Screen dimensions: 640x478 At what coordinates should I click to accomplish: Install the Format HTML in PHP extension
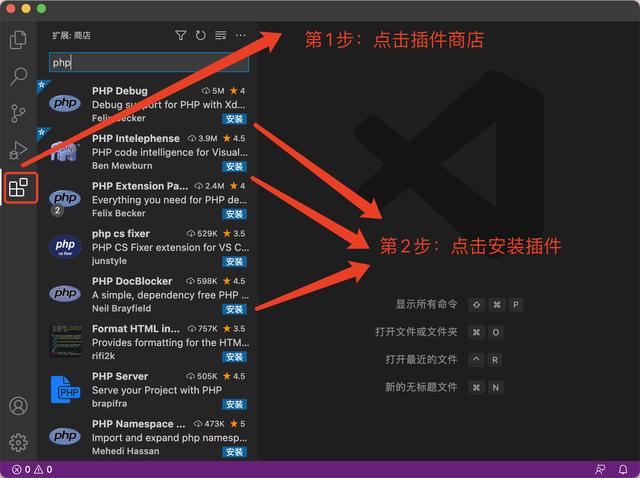[x=234, y=357]
